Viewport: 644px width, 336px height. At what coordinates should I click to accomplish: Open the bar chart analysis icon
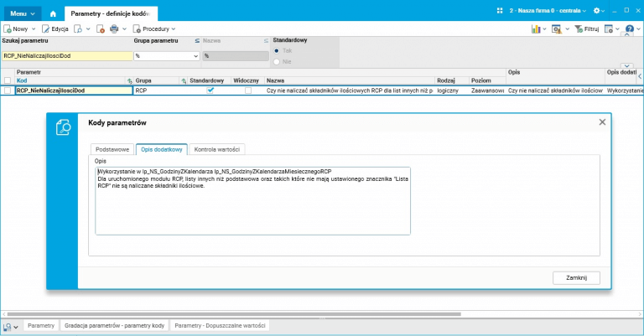[x=536, y=29]
